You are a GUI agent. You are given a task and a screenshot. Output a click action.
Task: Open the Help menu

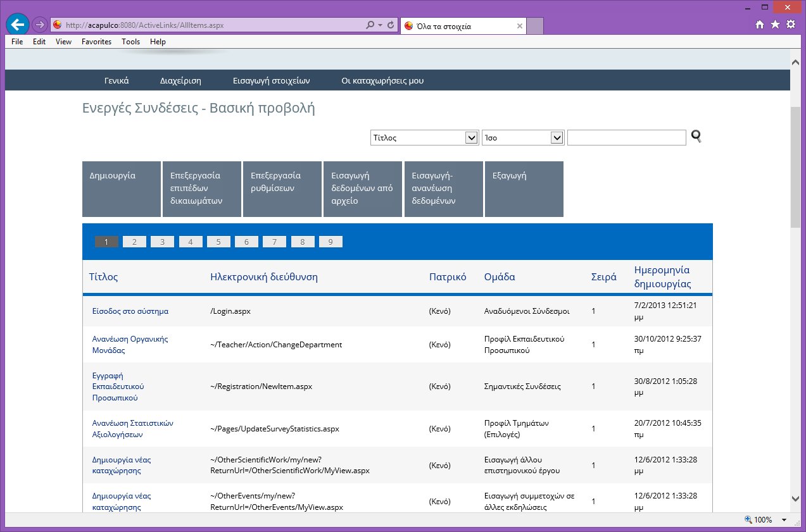158,42
